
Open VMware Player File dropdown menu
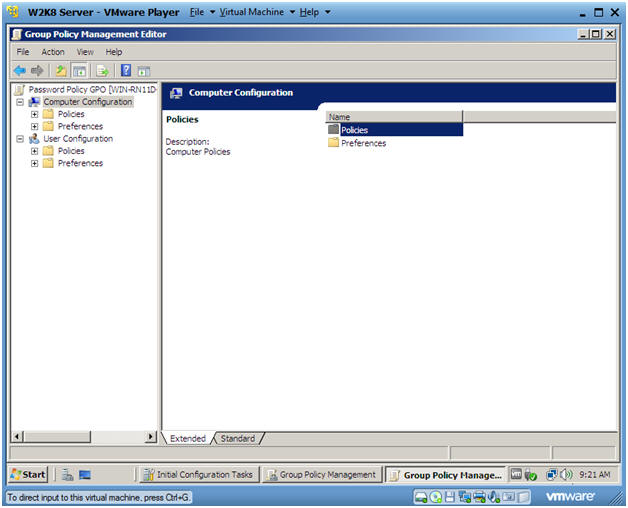(x=202, y=12)
